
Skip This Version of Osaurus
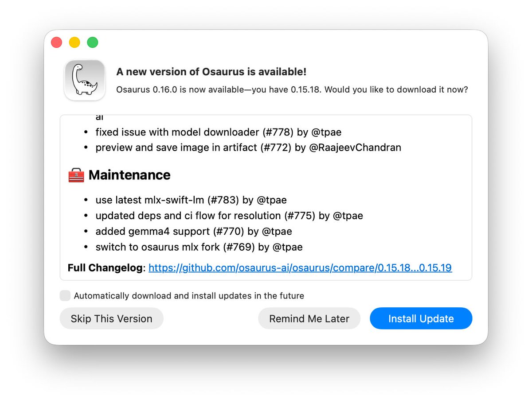[112, 318]
